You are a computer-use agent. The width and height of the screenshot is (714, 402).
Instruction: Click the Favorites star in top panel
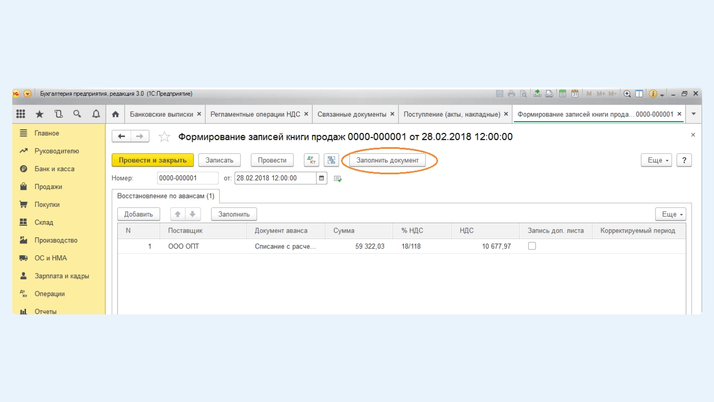[40, 114]
